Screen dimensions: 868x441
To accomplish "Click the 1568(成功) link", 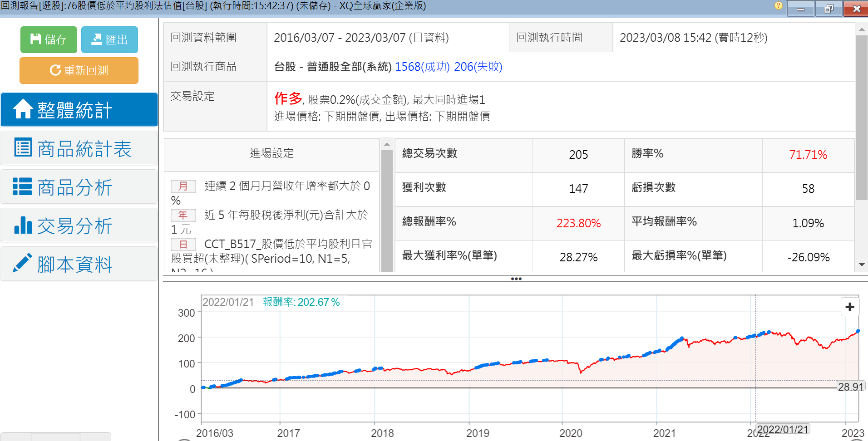I will pos(422,67).
